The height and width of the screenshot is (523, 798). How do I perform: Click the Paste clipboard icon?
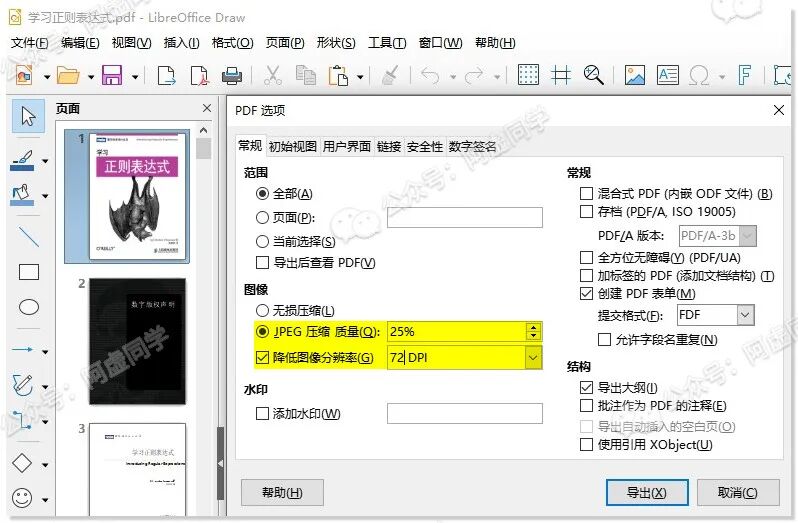click(x=338, y=76)
